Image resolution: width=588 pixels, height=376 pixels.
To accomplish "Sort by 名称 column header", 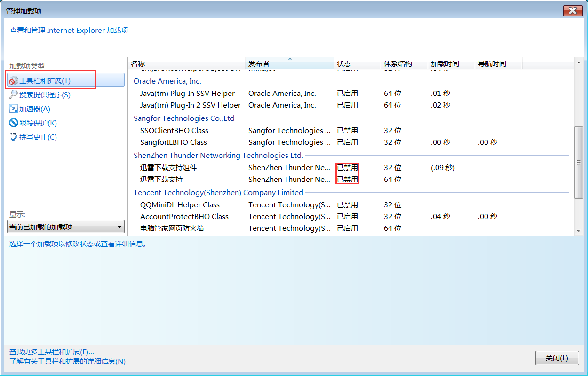I will point(187,63).
